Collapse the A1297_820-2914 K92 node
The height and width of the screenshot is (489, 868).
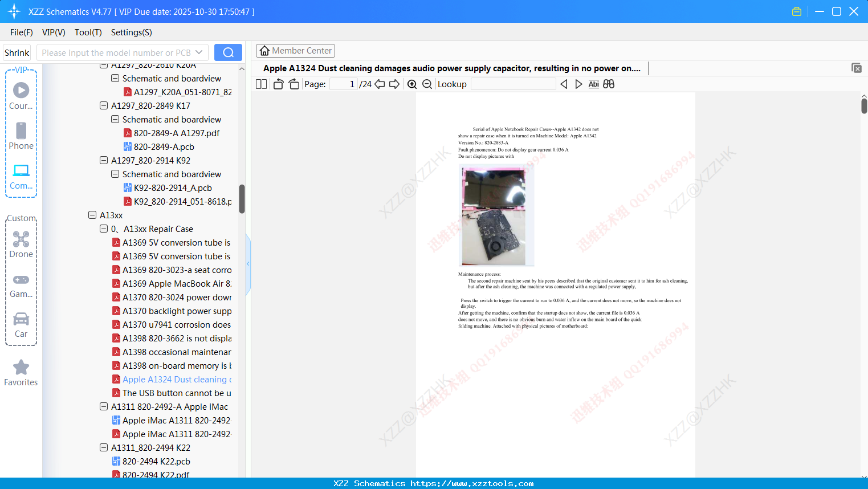coord(104,160)
